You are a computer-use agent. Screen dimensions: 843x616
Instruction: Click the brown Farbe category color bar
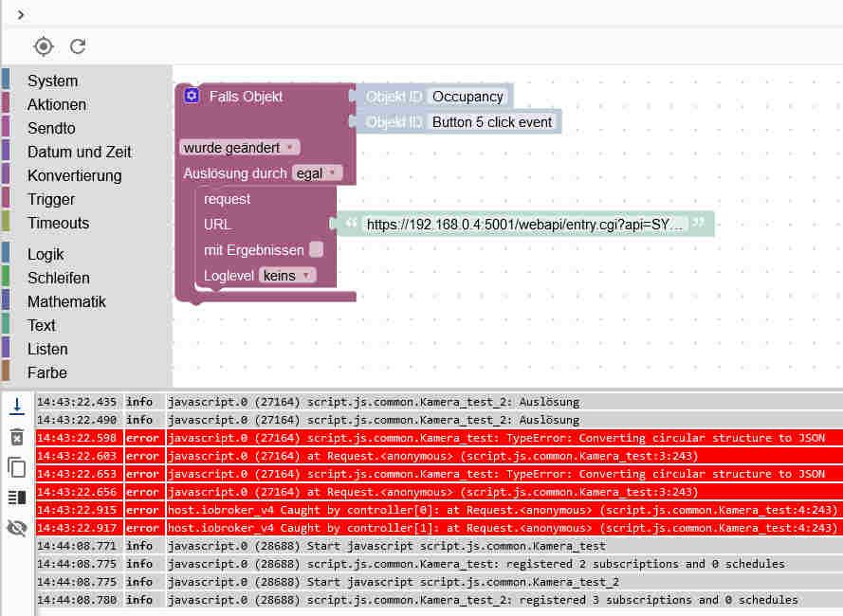tap(6, 371)
